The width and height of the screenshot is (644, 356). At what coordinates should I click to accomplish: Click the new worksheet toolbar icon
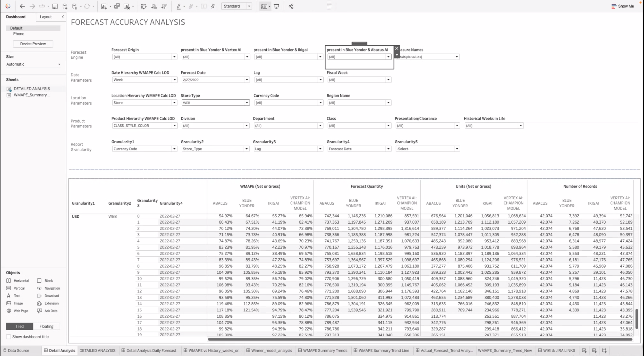[x=104, y=6]
